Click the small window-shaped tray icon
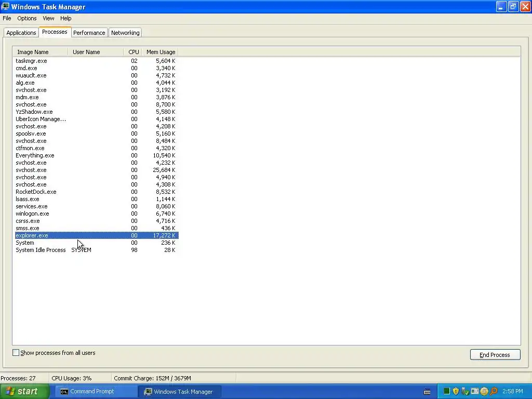Viewport: 532px width, 399px height. (475, 391)
